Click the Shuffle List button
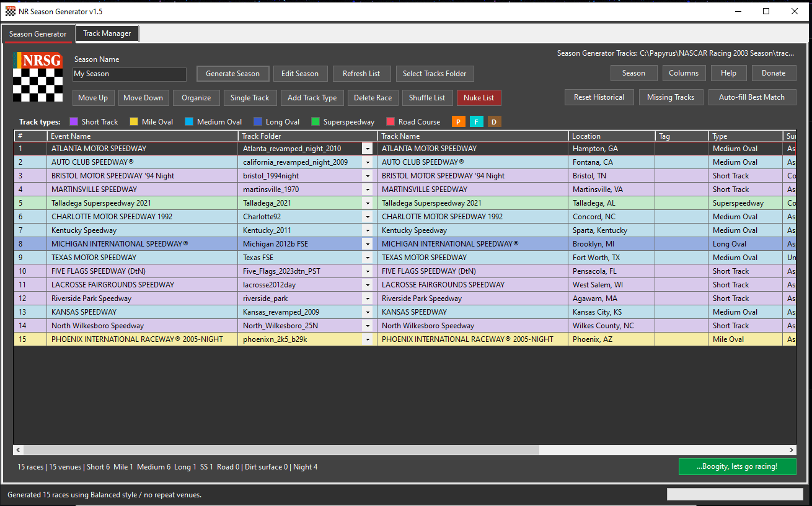The width and height of the screenshot is (812, 506). 427,98
